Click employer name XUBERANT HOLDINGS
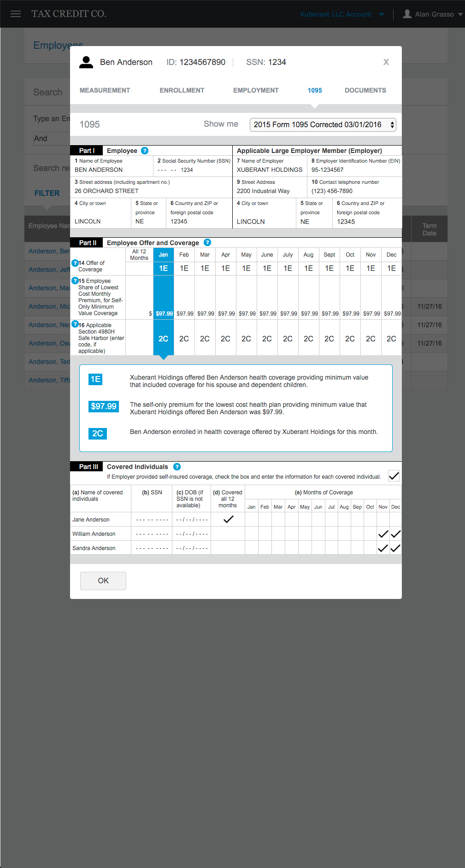 pos(270,170)
